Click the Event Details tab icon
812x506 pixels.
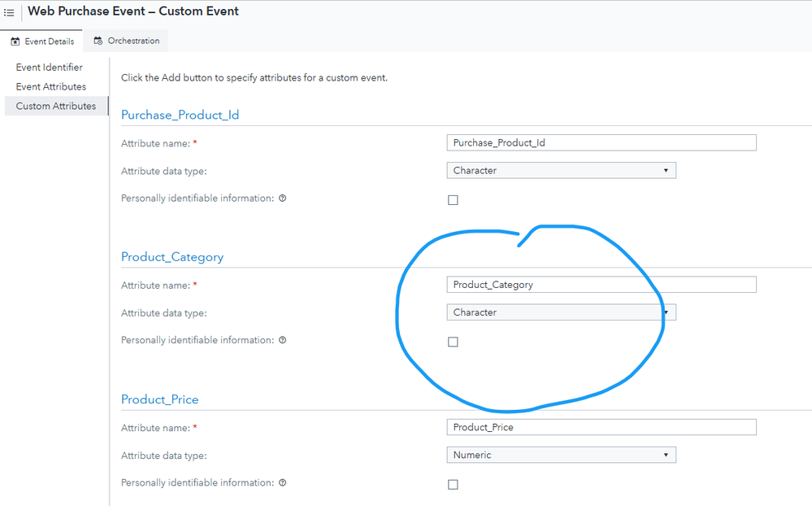tap(15, 41)
